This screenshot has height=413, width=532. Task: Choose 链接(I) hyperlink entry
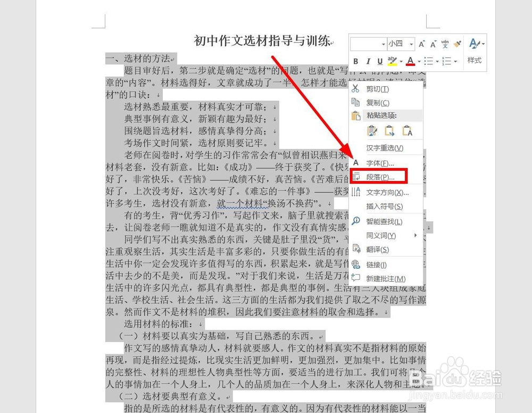386,265
